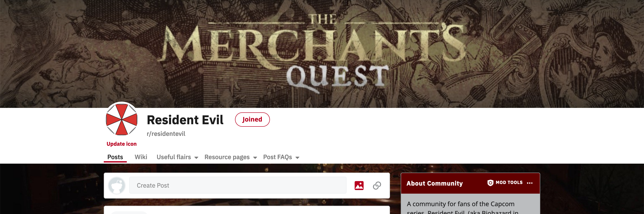Expand the Resource pages dropdown
The height and width of the screenshot is (214, 644).
pos(231,157)
